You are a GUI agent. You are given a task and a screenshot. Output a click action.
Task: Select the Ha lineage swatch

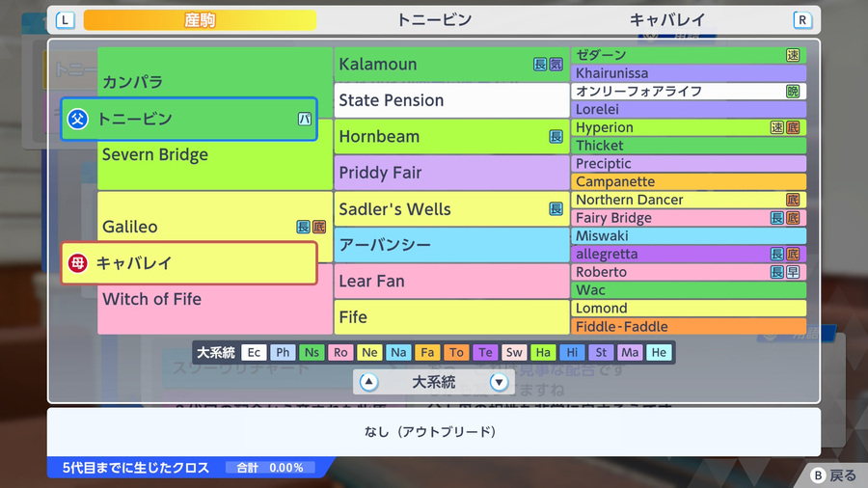[543, 352]
